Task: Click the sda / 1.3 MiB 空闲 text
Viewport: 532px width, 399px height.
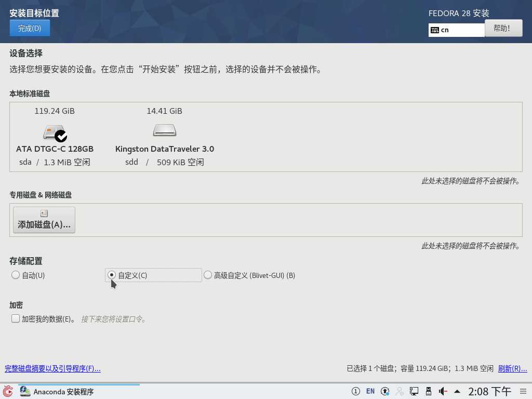Action: [x=55, y=162]
